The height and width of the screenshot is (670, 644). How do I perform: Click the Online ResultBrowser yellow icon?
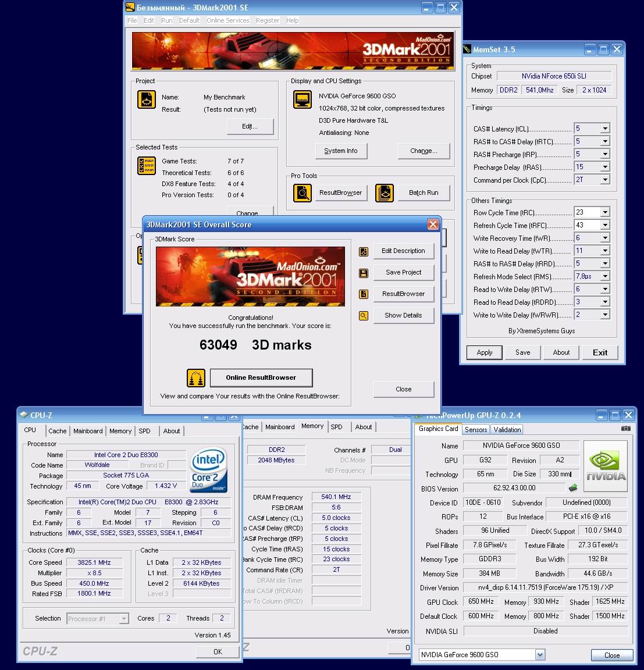(196, 378)
